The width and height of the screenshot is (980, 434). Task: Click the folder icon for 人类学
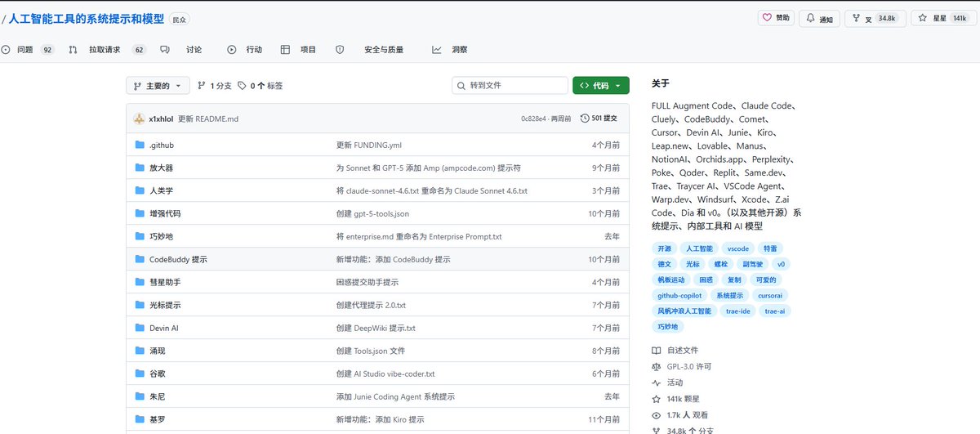140,191
